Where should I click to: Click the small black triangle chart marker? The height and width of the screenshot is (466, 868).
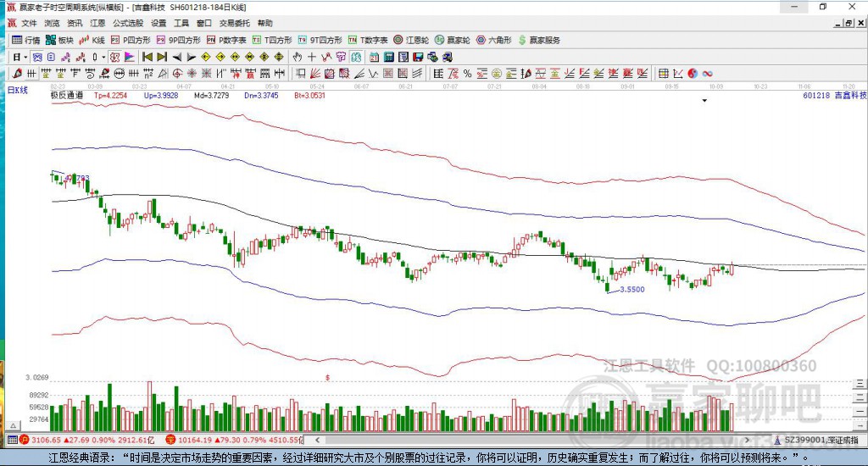pyautogui.click(x=704, y=101)
